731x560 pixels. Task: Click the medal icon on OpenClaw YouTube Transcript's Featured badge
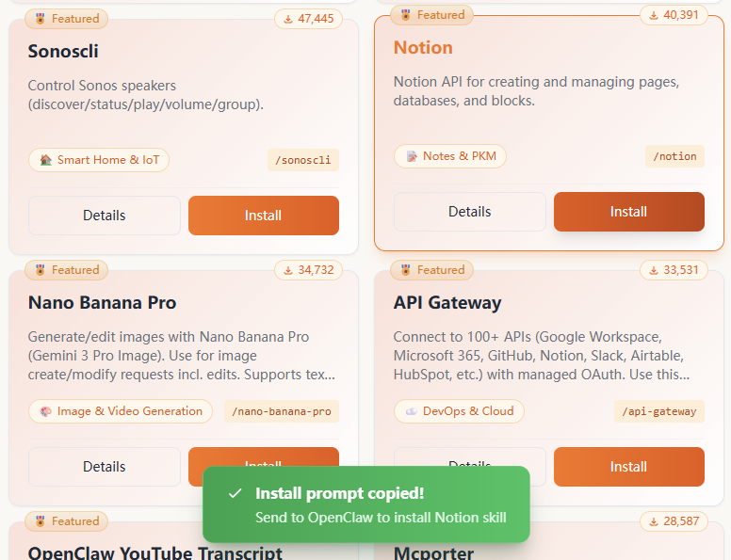pos(41,520)
